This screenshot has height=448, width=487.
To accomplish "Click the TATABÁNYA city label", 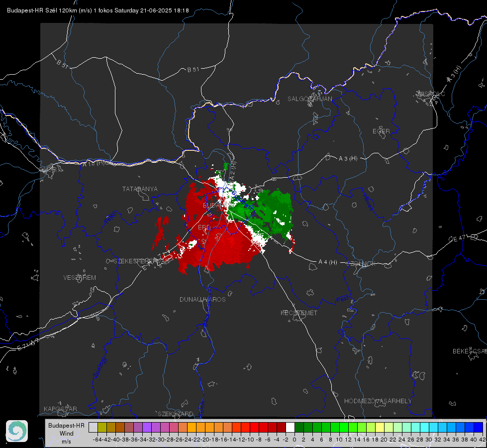I will tap(140, 189).
